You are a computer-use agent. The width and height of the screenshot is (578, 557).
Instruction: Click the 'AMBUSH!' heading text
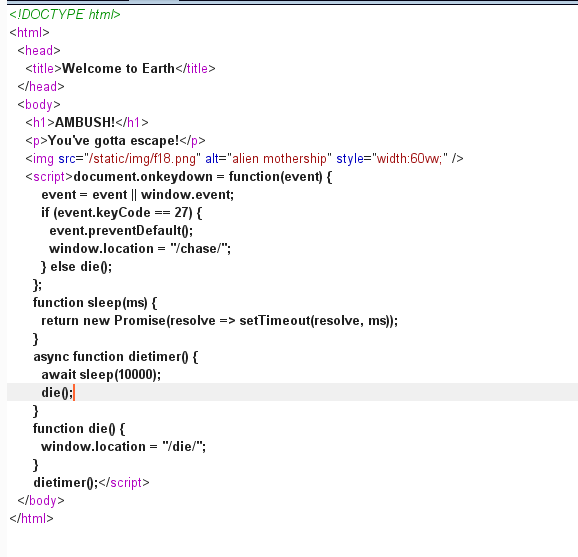click(x=85, y=122)
